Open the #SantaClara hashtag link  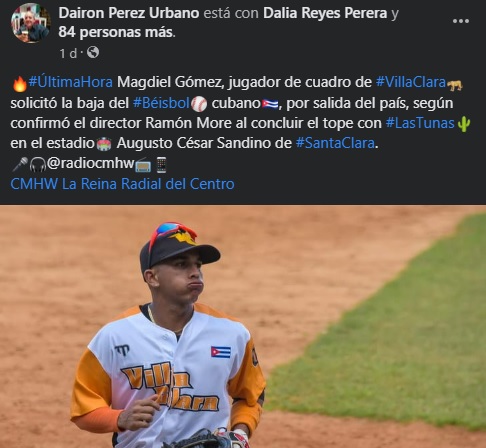tap(335, 143)
